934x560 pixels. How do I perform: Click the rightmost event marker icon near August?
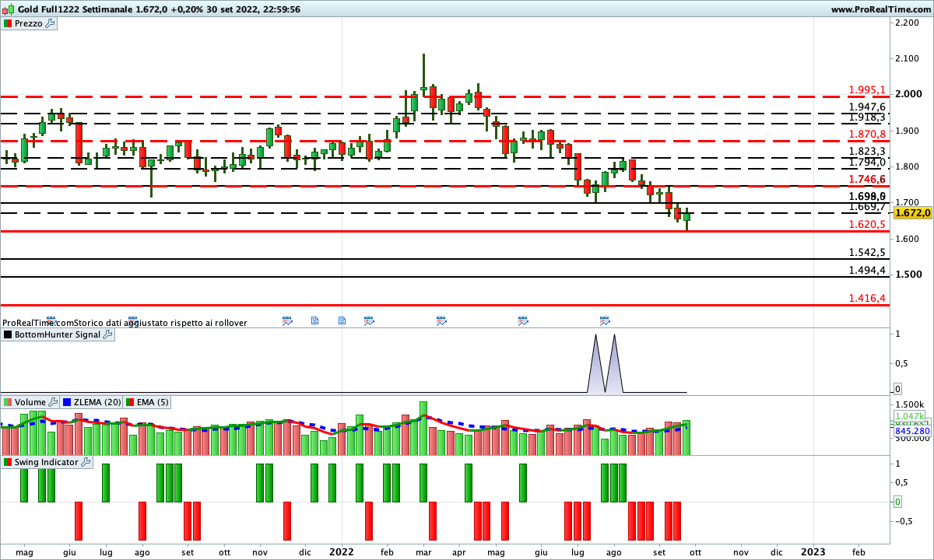[x=605, y=320]
